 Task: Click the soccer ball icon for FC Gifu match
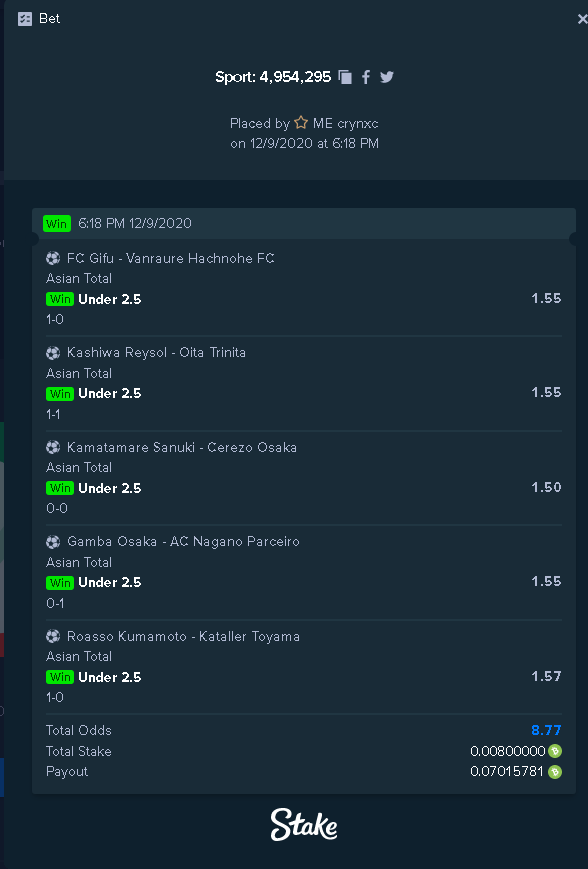tap(53, 258)
